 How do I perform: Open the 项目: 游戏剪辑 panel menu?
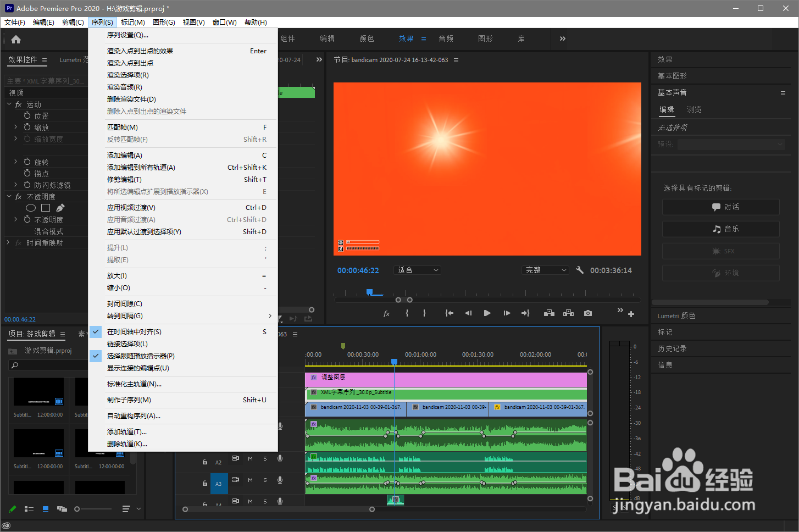click(63, 334)
